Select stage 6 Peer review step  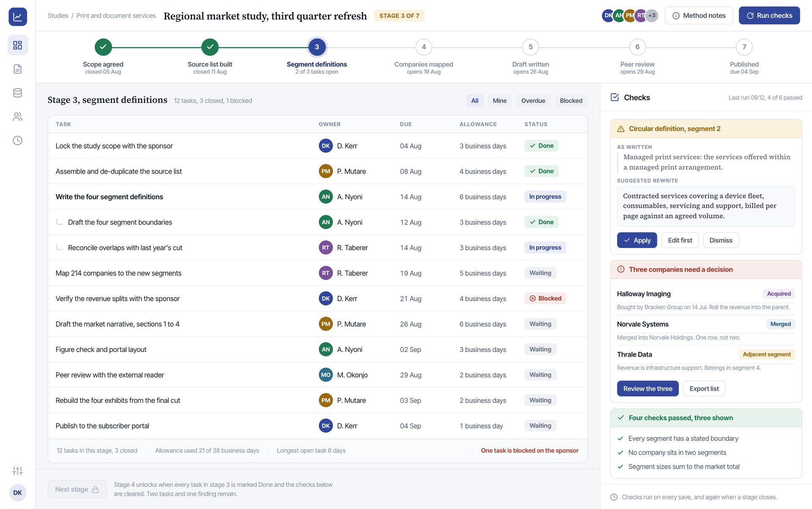click(x=637, y=57)
